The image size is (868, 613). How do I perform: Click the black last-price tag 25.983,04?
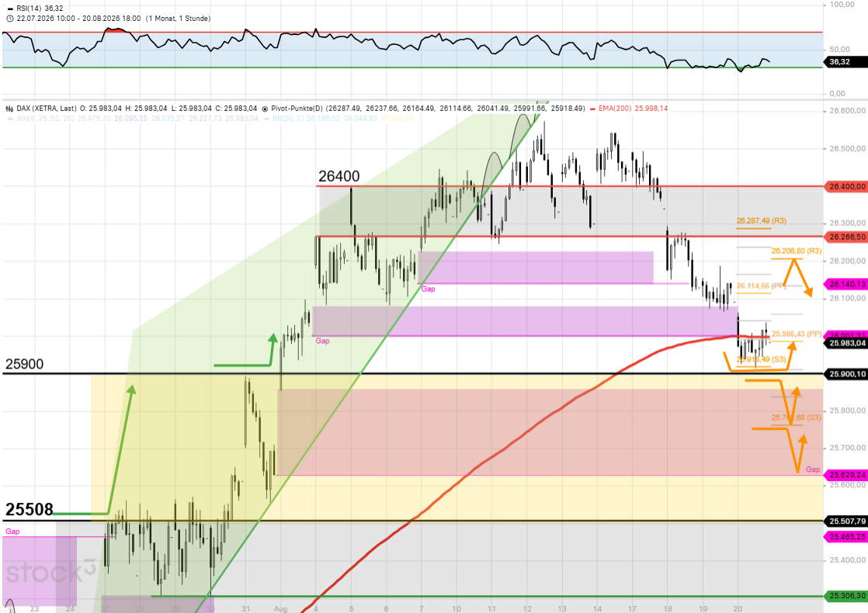[847, 344]
